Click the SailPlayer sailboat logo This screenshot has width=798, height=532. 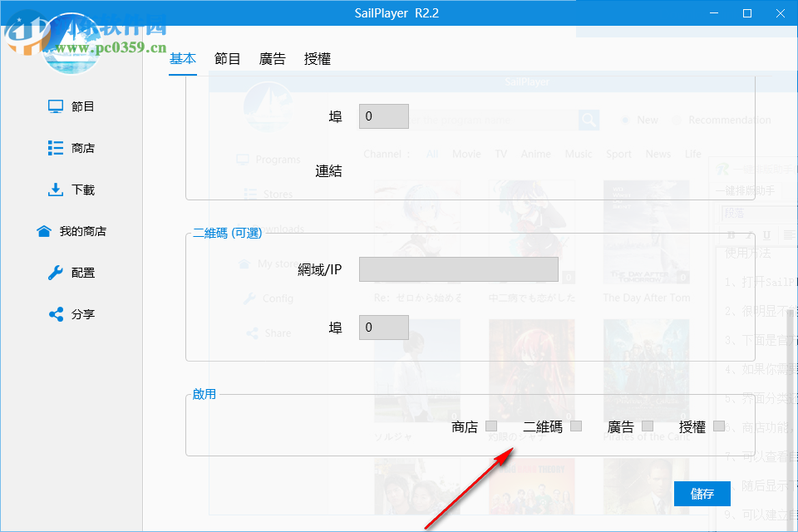click(x=268, y=107)
